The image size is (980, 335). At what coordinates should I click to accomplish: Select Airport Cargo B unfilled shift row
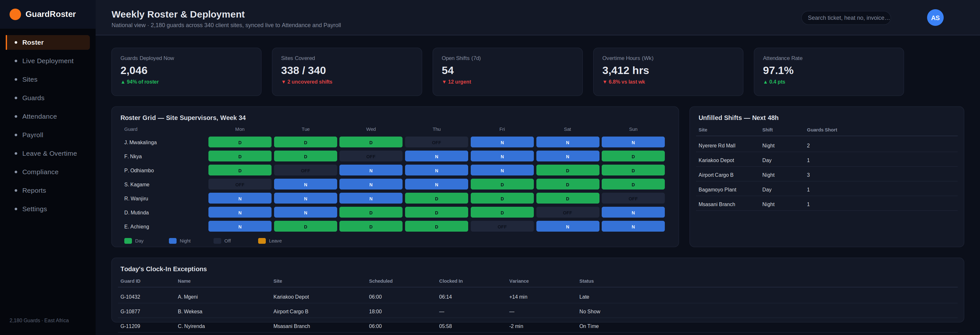pyautogui.click(x=826, y=175)
